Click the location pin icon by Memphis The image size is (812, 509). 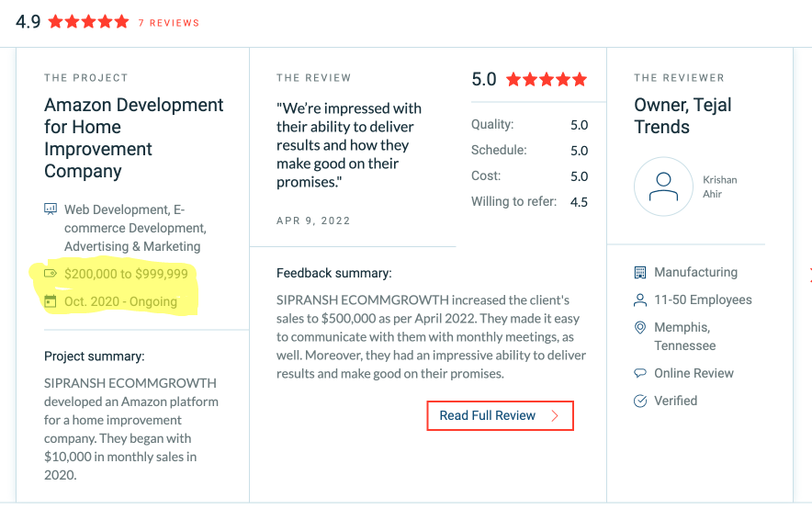coord(640,328)
